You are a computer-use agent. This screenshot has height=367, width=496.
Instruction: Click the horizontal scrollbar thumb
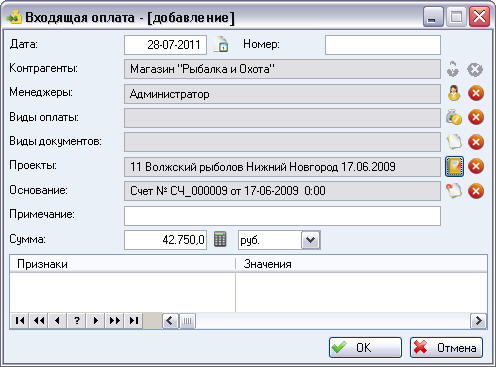(187, 321)
